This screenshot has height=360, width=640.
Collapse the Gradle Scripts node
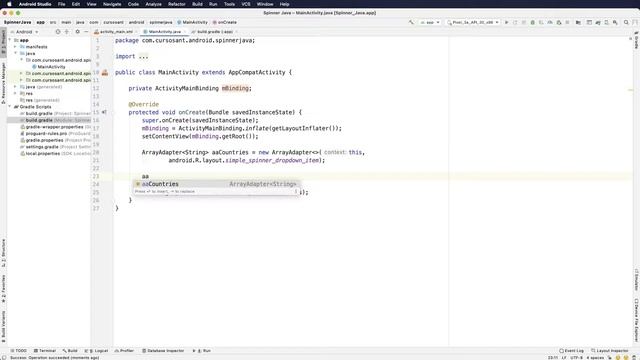click(x=10, y=107)
